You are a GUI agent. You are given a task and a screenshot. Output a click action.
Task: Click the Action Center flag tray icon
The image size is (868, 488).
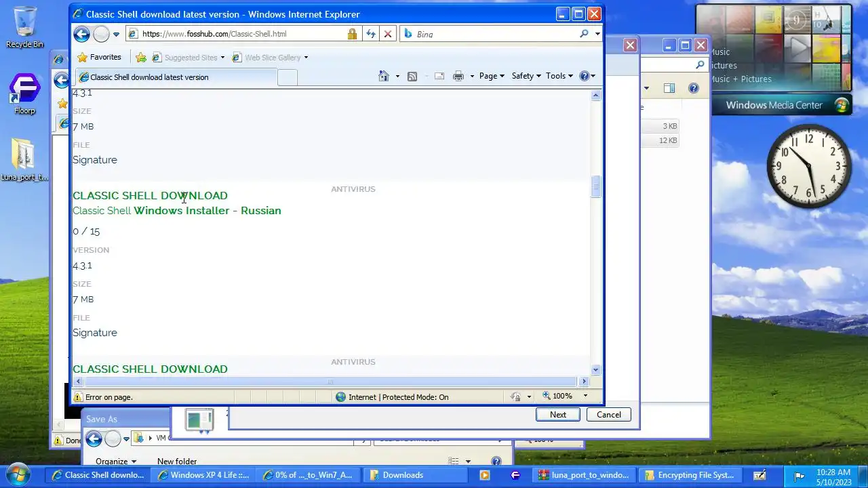799,476
